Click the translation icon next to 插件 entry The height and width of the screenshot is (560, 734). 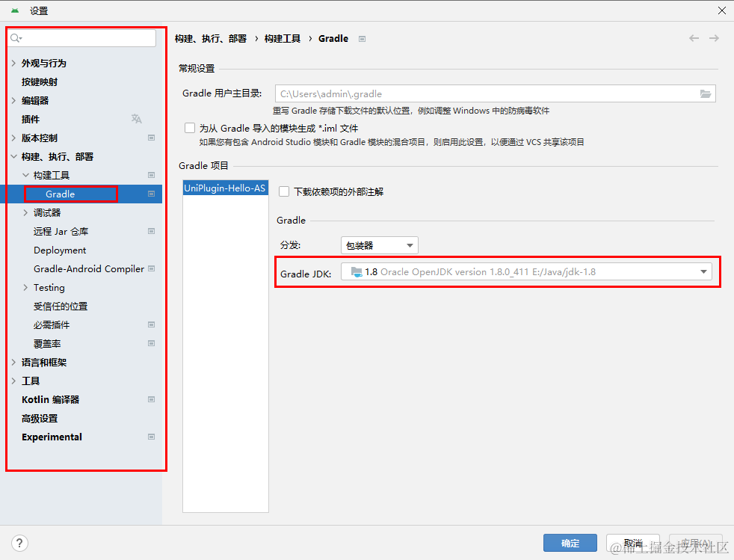click(136, 119)
